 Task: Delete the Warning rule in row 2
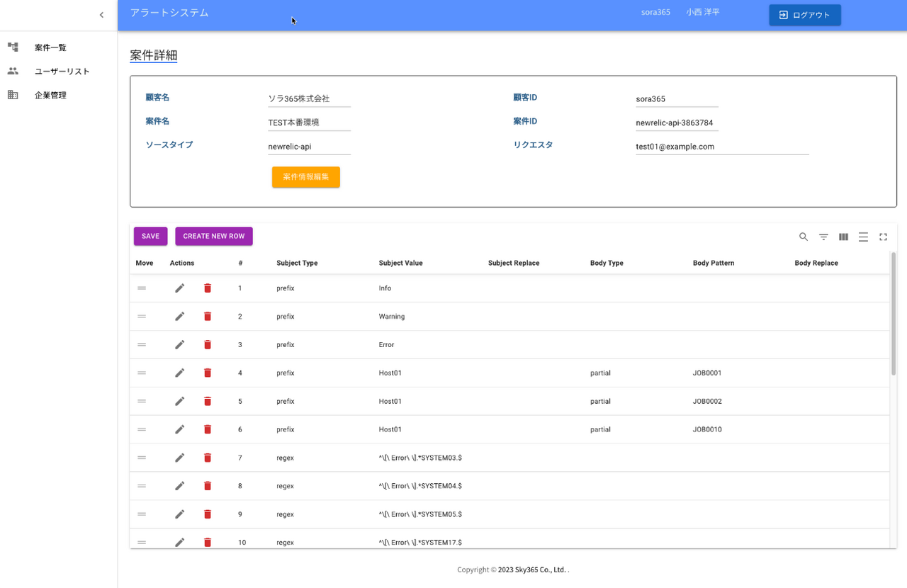[207, 316]
